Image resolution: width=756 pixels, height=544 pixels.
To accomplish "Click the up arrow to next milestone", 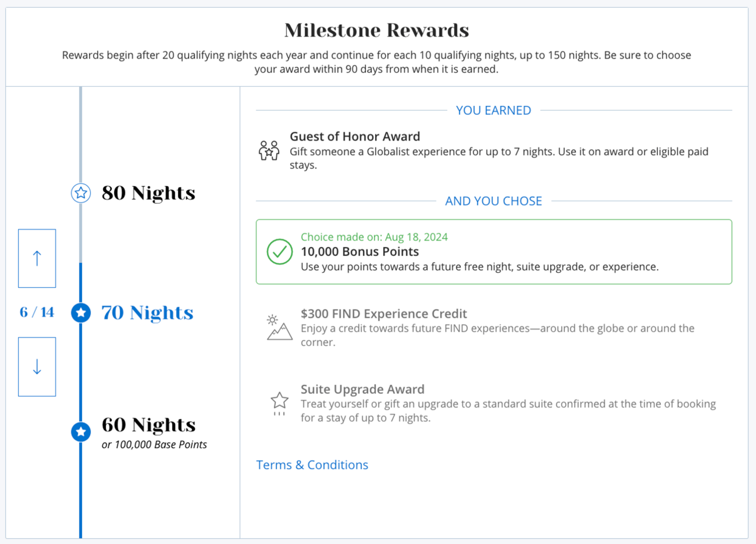I will click(37, 258).
